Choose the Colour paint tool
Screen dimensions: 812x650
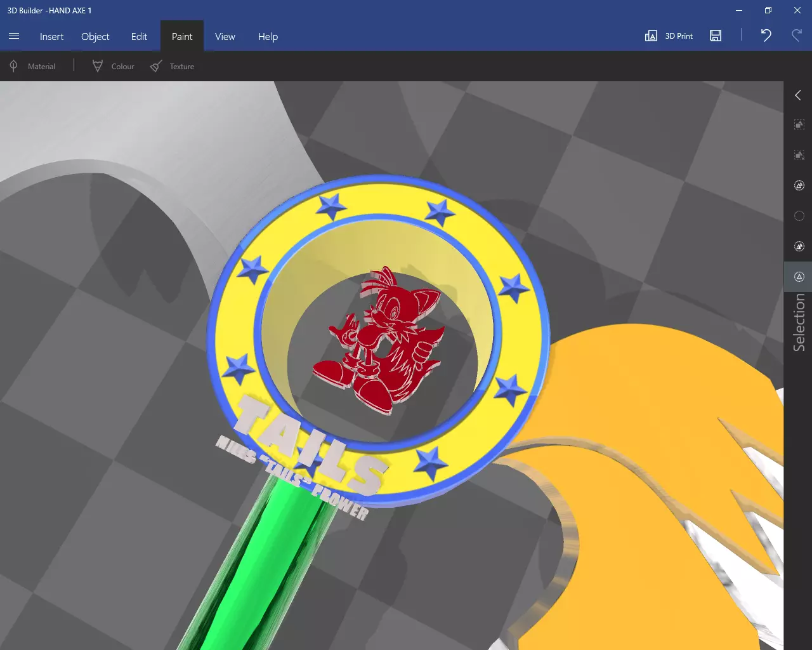coord(114,66)
